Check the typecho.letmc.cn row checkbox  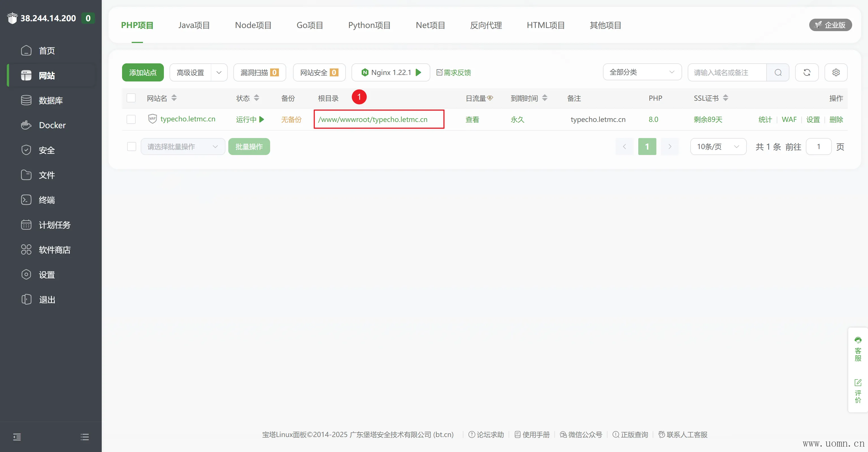[131, 119]
